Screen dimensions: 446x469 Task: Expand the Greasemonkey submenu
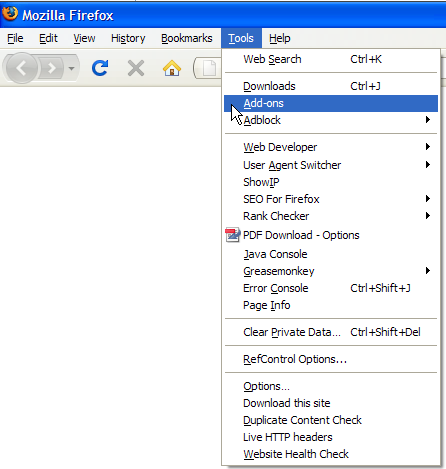coord(331,271)
